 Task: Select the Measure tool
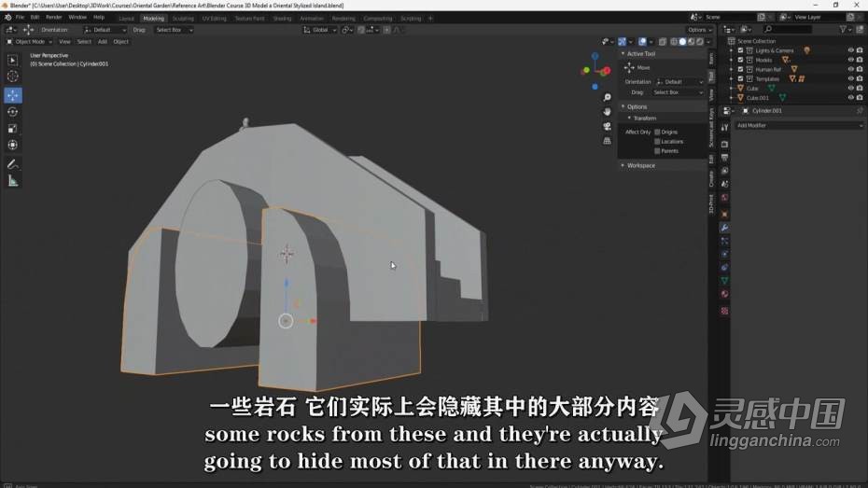(13, 181)
